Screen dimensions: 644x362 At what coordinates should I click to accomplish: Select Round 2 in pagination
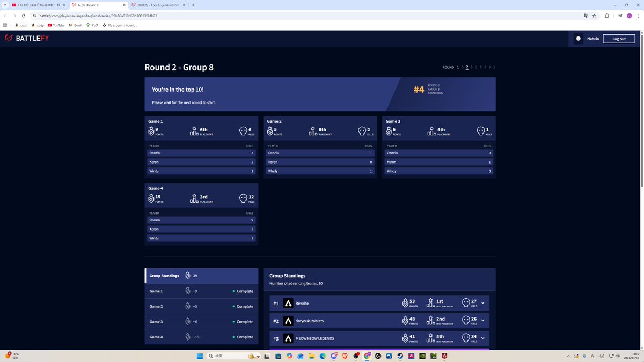point(467,67)
